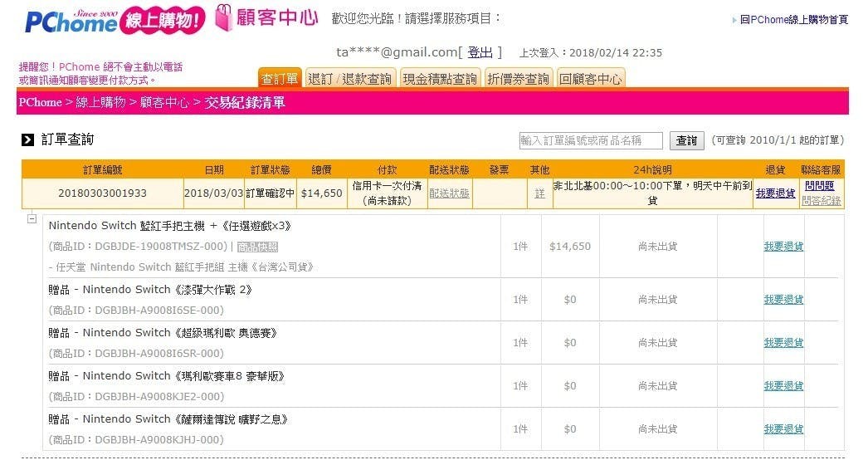Click the 訂單確認中 status cell
The image size is (868, 460).
point(271,193)
